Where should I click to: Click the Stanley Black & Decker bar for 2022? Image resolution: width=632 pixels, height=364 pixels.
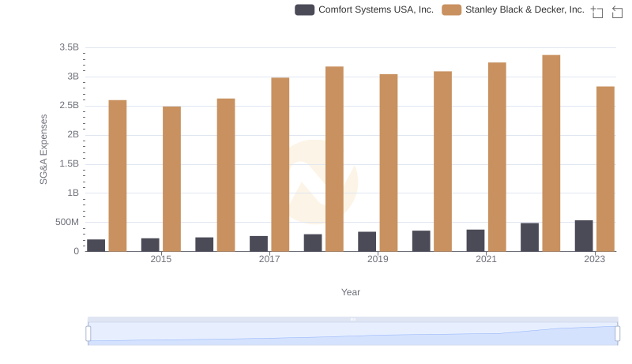pyautogui.click(x=551, y=153)
